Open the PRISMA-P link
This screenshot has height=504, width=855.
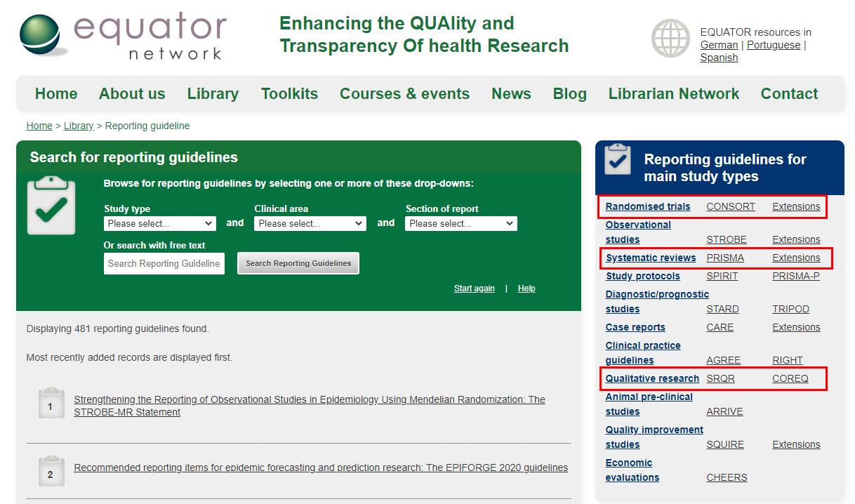point(796,276)
